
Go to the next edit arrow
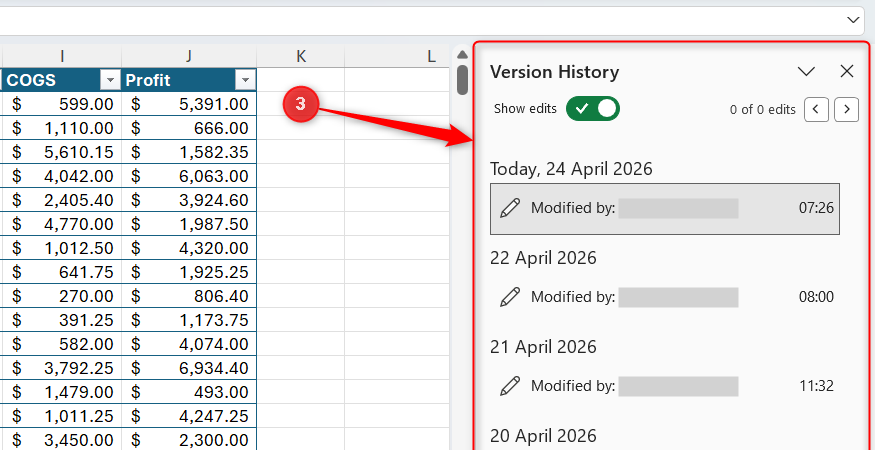click(x=846, y=109)
